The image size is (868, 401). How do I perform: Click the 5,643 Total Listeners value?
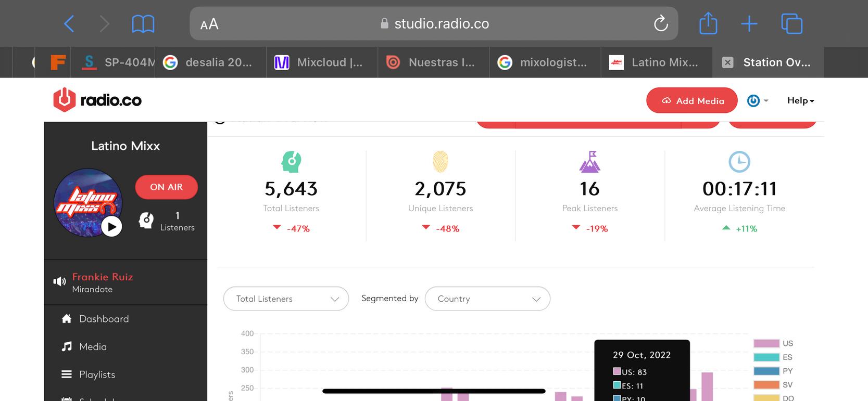291,189
